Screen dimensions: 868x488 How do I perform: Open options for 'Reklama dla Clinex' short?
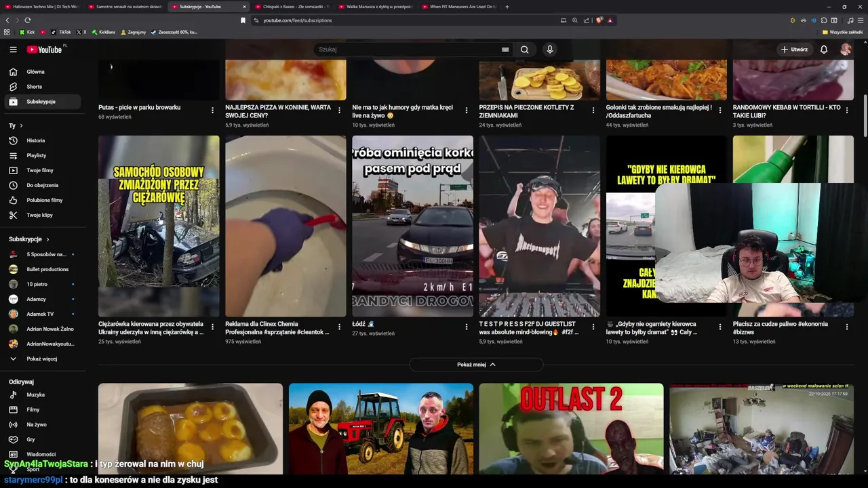click(339, 327)
